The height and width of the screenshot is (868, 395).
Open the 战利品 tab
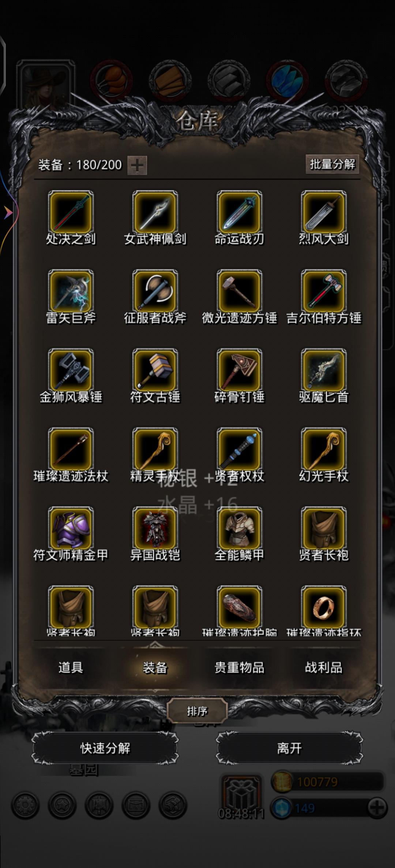(324, 667)
